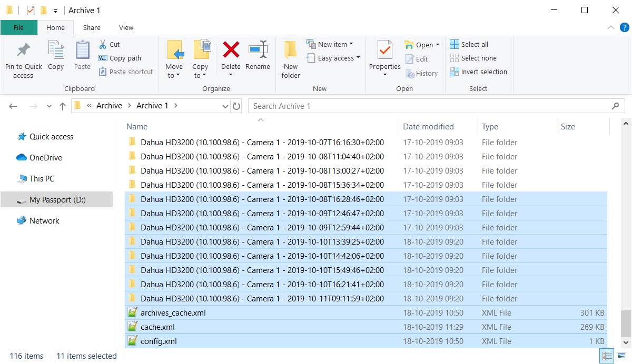Expand the New item dropdown
The width and height of the screenshot is (632, 364).
point(332,44)
